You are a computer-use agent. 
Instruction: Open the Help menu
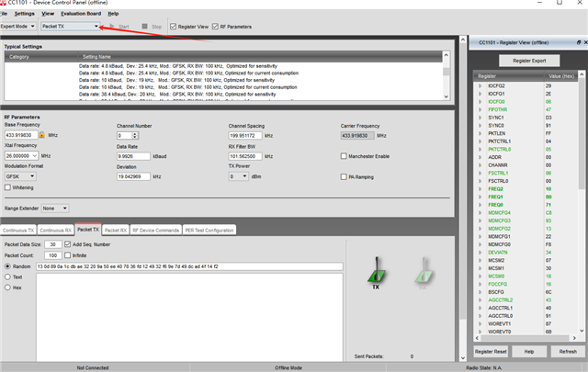tap(113, 14)
